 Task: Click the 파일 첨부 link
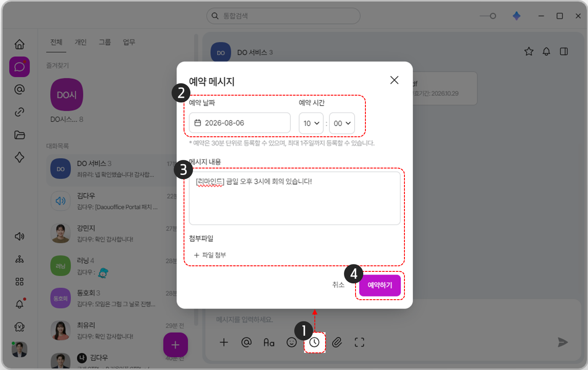tap(210, 255)
